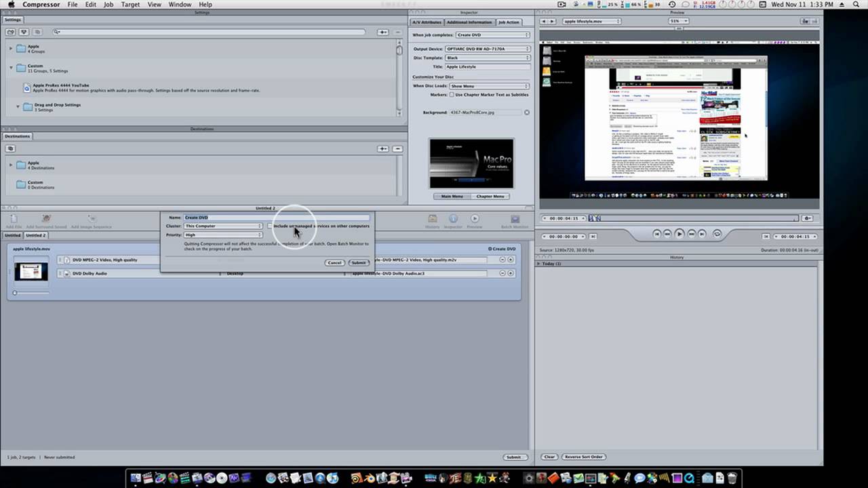
Task: Click the gear action menu beside preview timeline
Action: click(807, 218)
